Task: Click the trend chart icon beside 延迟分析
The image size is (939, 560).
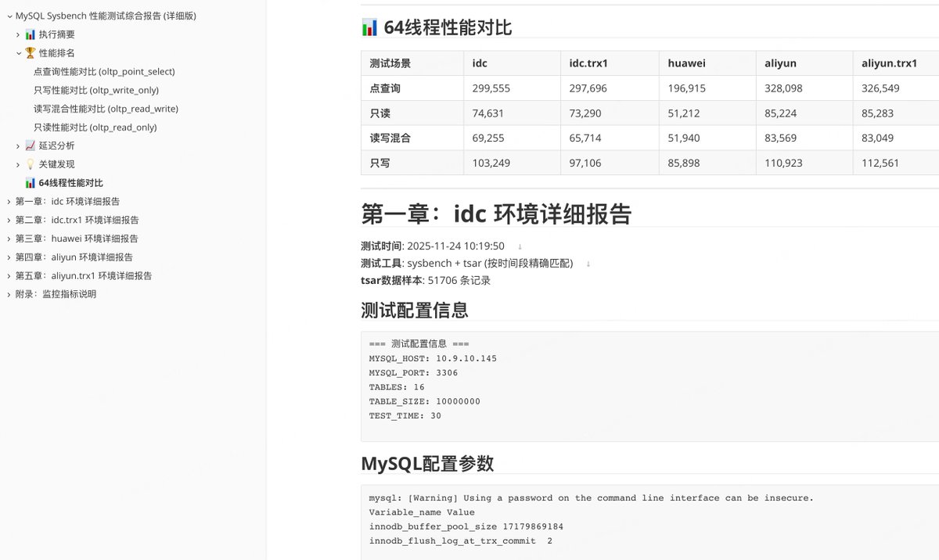Action: point(30,145)
